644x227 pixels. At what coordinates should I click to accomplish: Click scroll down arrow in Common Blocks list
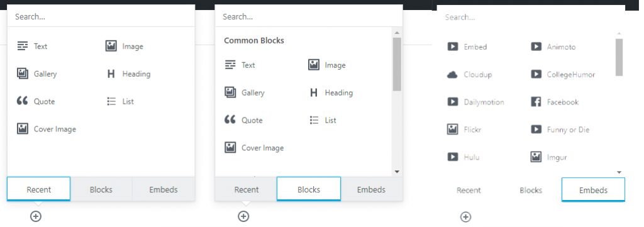(396, 172)
